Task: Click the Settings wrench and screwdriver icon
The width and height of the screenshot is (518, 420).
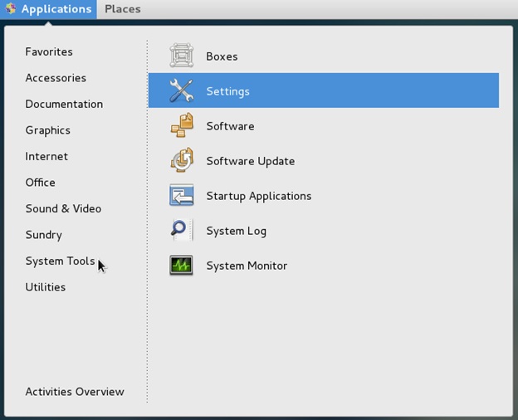Action: pyautogui.click(x=181, y=91)
